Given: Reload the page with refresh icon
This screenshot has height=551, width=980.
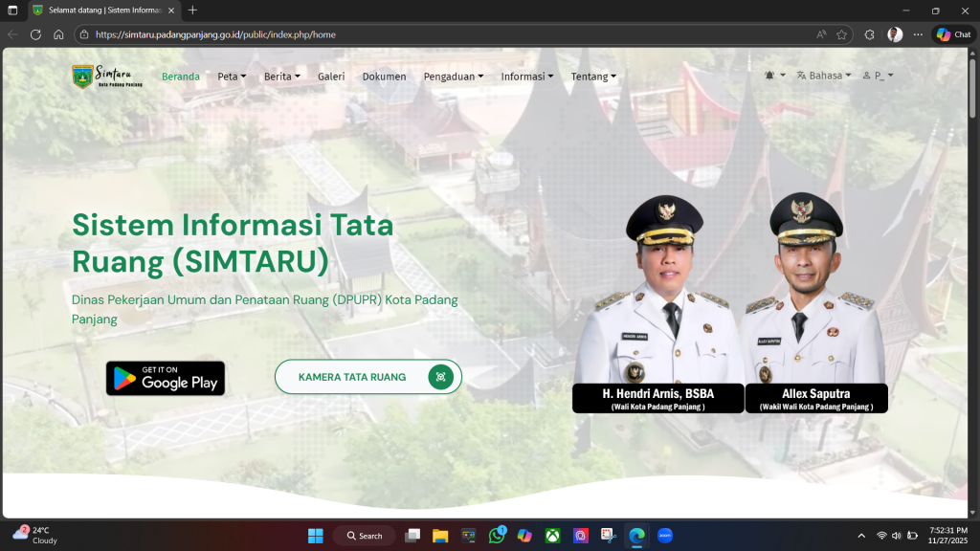Looking at the screenshot, I should (35, 34).
